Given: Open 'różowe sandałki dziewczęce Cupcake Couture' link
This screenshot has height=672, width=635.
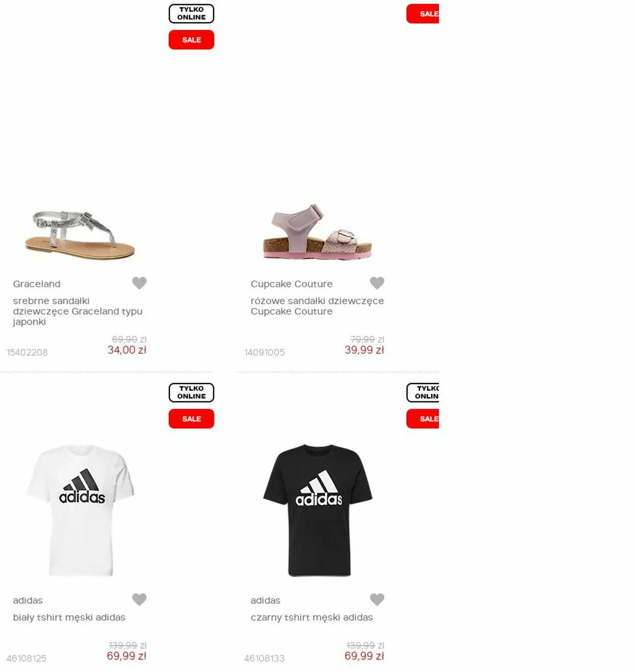Looking at the screenshot, I should pos(317,306).
